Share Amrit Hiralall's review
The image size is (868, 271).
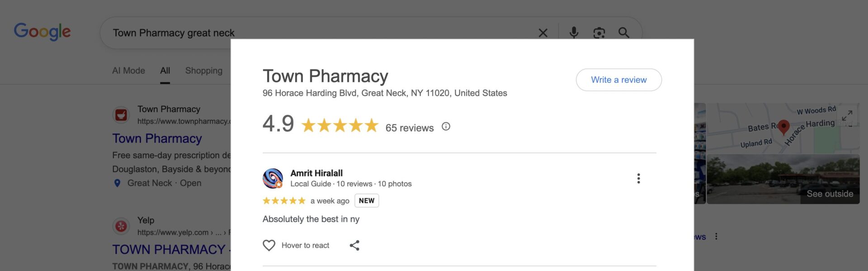click(354, 245)
